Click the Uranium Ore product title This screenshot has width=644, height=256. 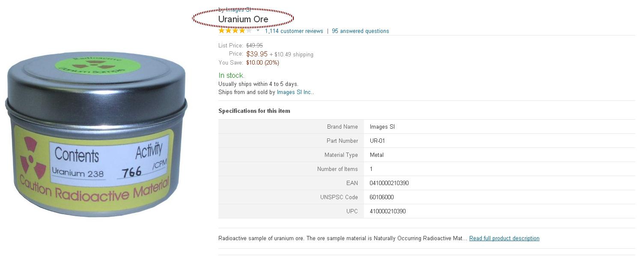[x=243, y=19]
